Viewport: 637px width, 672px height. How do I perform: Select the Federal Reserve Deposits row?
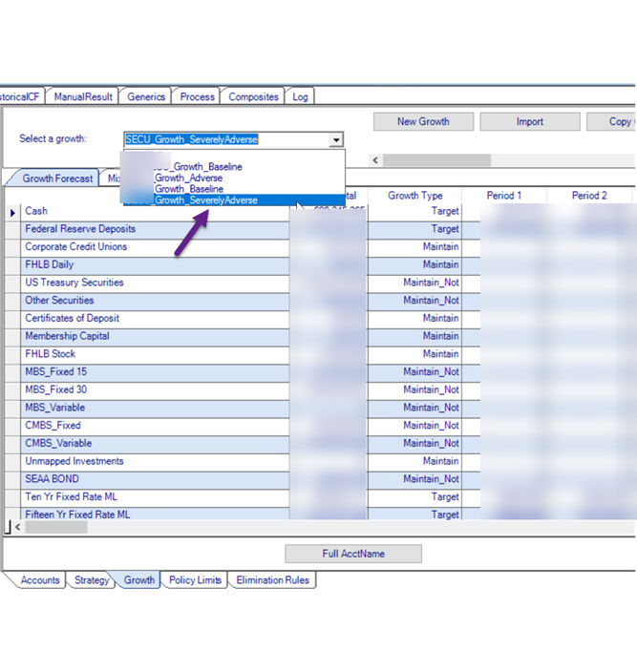[x=80, y=229]
